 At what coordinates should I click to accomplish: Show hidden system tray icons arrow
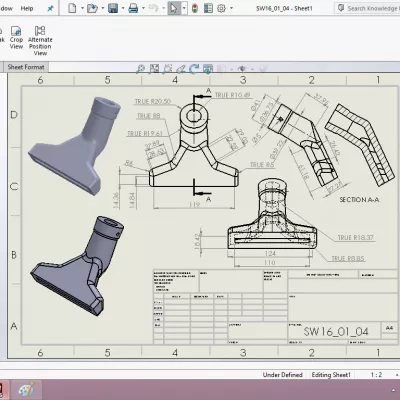pos(394,390)
